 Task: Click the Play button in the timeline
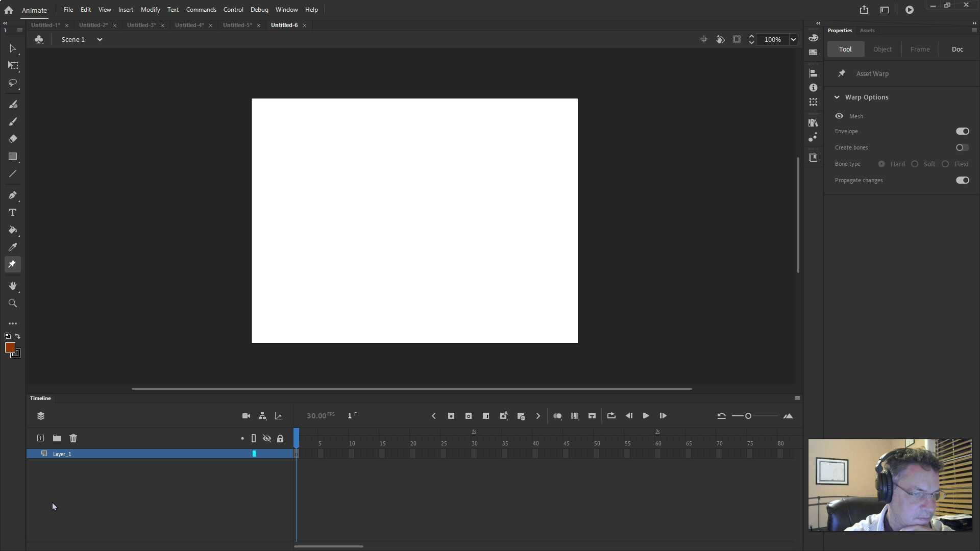(x=646, y=416)
